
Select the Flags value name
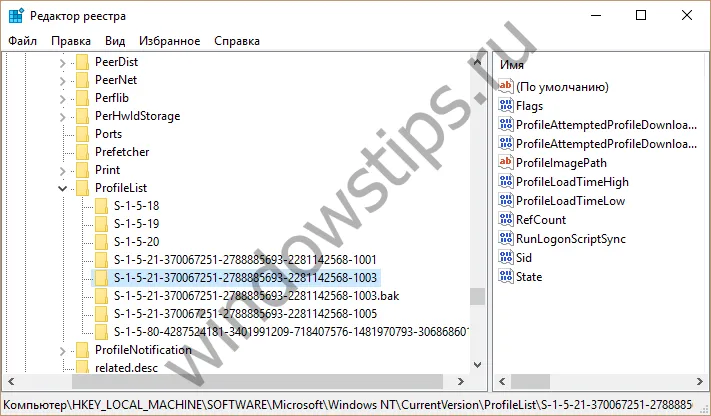529,106
